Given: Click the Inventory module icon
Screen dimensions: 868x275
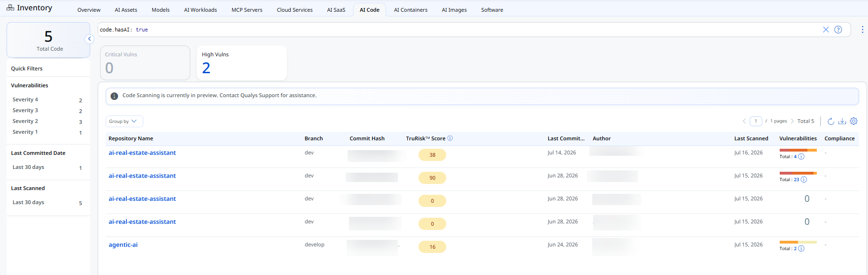Looking at the screenshot, I should 10,8.
